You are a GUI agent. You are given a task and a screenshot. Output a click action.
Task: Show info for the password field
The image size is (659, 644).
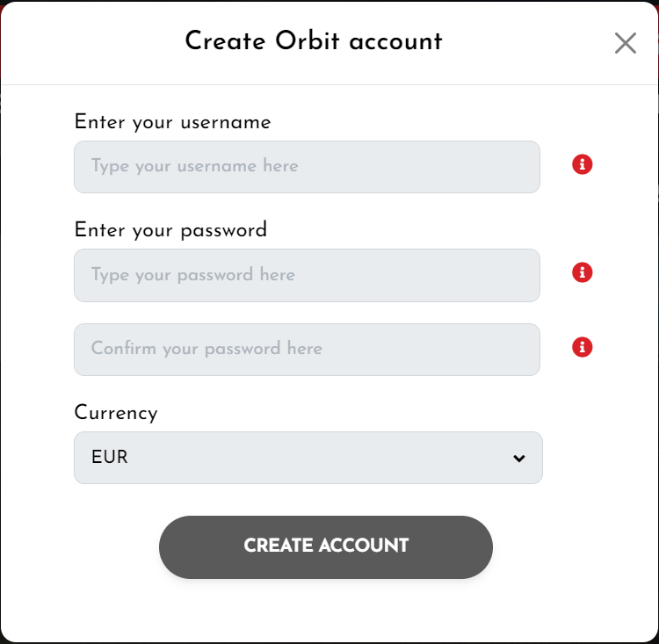point(582,272)
